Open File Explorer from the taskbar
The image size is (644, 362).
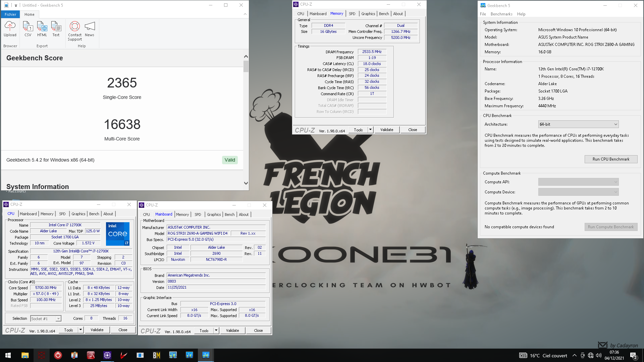tap(25, 355)
